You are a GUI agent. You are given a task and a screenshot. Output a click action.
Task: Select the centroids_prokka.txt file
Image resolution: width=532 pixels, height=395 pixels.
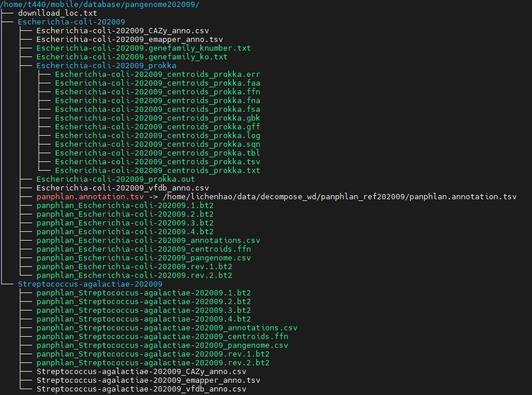tap(157, 171)
